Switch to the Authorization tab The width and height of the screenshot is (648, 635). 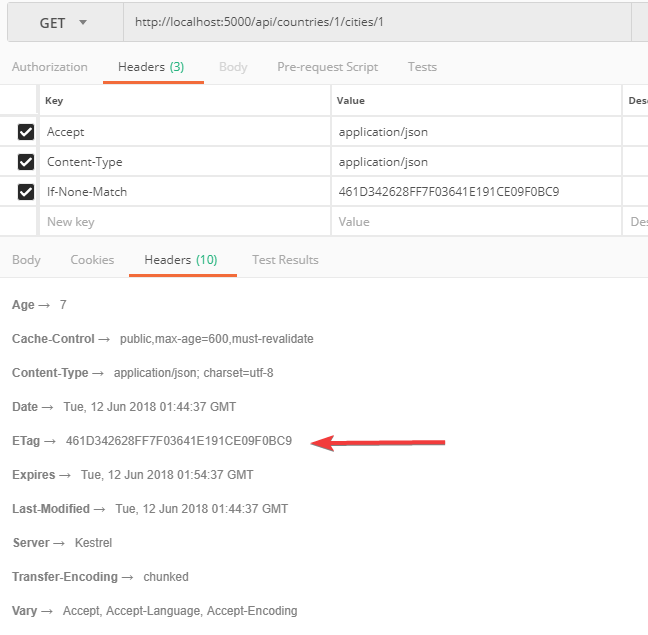pyautogui.click(x=50, y=67)
